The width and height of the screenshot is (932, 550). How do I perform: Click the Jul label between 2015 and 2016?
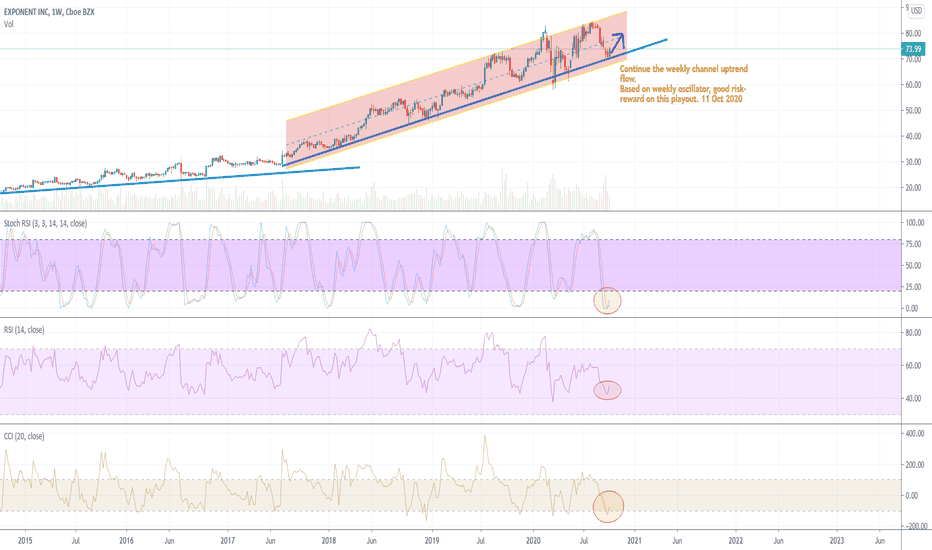(x=75, y=540)
